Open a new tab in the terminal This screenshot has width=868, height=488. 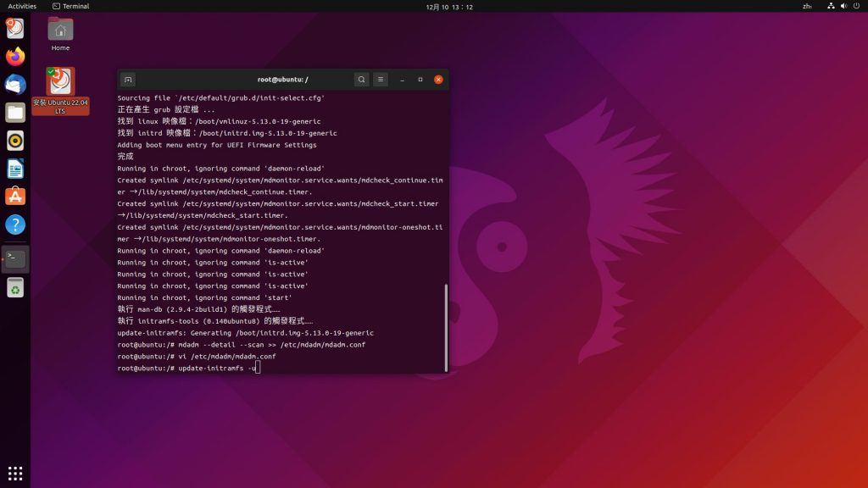[128, 80]
